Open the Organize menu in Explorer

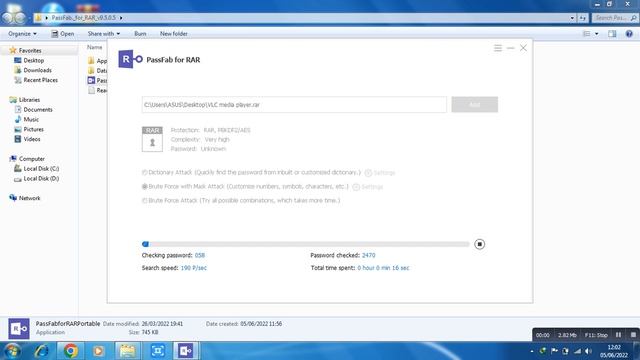22,33
